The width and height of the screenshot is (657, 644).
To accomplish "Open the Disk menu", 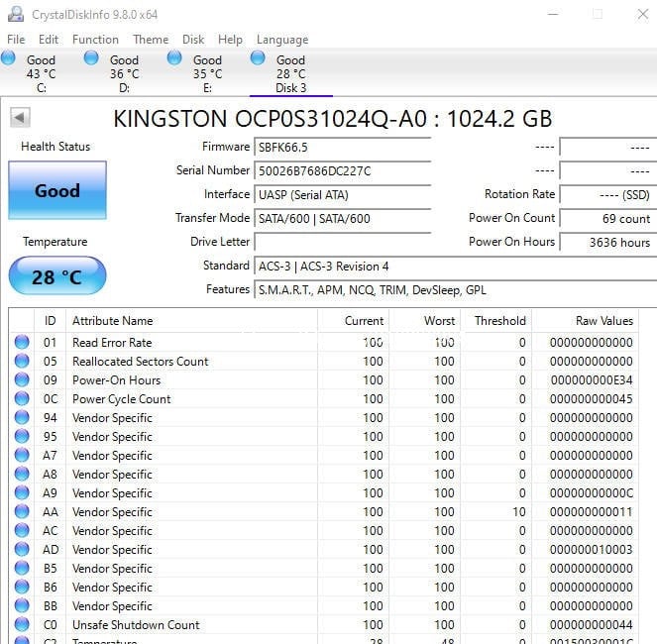I will click(x=193, y=40).
